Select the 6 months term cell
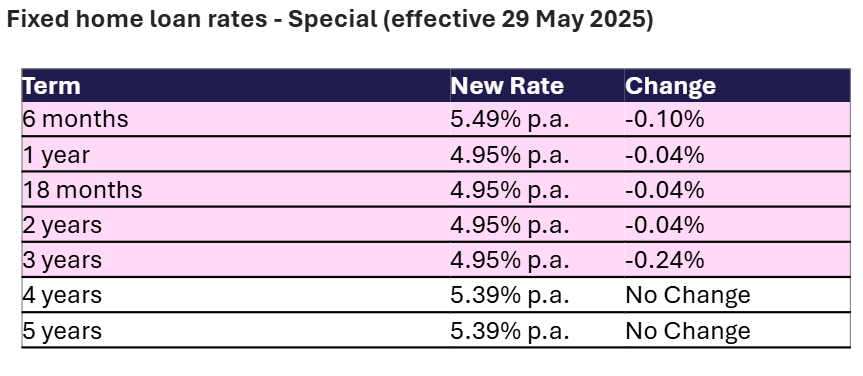 [236, 119]
